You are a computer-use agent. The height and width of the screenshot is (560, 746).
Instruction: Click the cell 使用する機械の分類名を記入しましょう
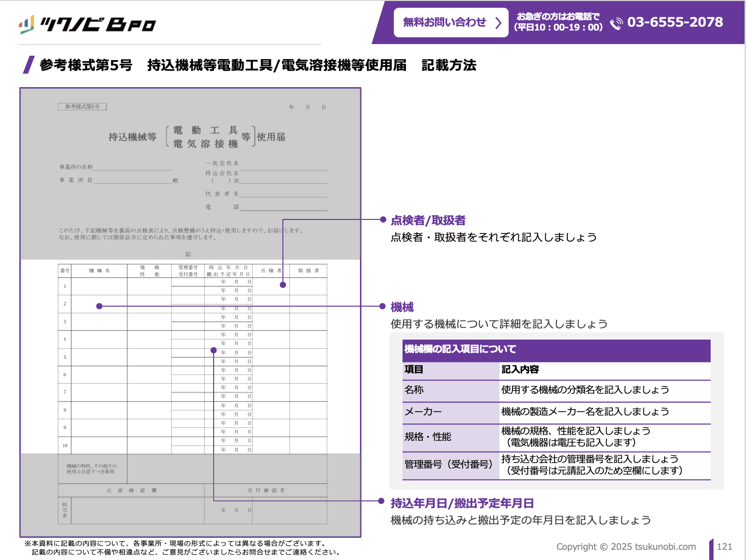(x=605, y=390)
